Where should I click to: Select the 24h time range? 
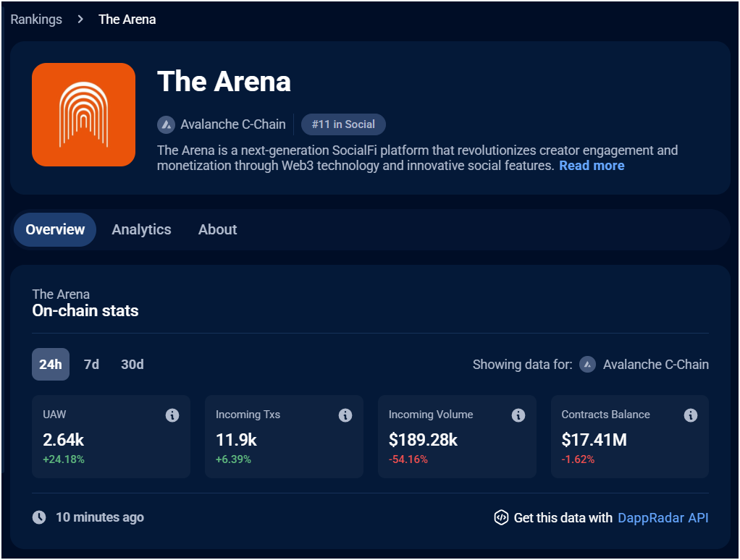click(x=51, y=365)
